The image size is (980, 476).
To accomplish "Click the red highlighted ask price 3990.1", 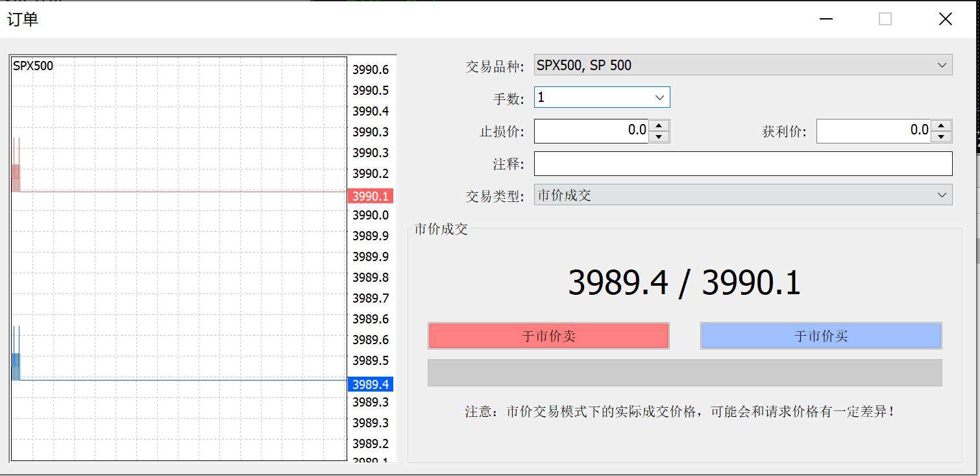I will pyautogui.click(x=370, y=195).
